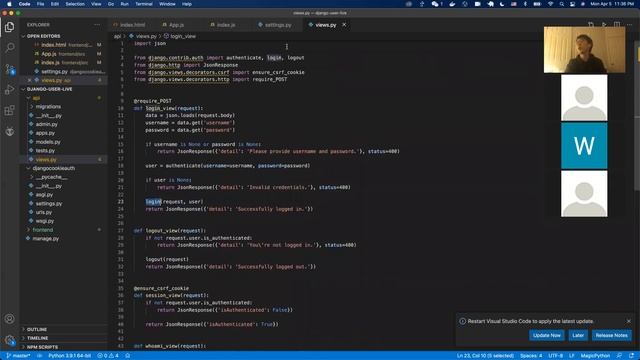Click the MagicPython language mode
This screenshot has height=360, width=640.
click(595, 356)
